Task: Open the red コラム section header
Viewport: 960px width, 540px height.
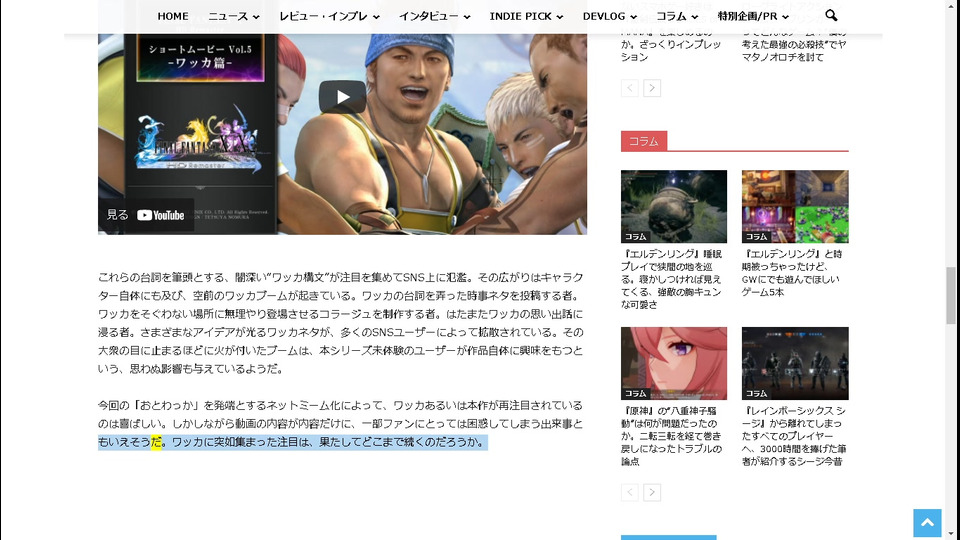Action: (643, 141)
